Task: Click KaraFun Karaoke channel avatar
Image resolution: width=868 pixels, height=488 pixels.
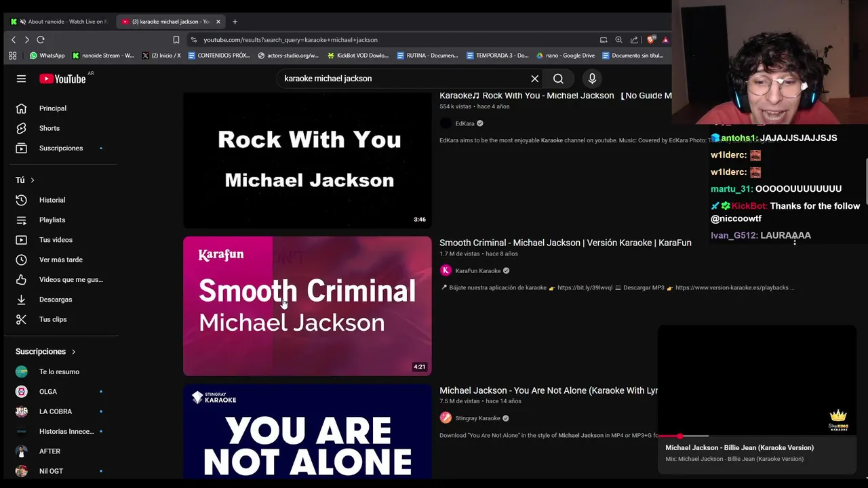Action: click(x=446, y=270)
